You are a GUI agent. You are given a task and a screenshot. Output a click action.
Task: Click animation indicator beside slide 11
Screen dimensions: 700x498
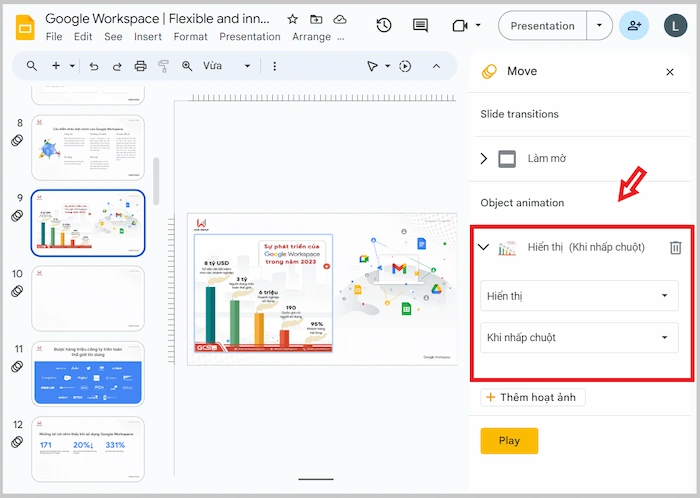17,366
